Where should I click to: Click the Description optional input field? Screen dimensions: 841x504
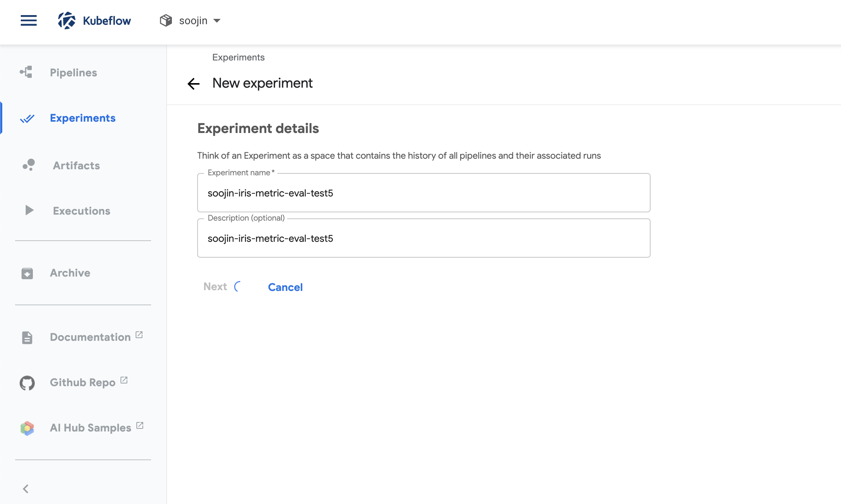424,238
